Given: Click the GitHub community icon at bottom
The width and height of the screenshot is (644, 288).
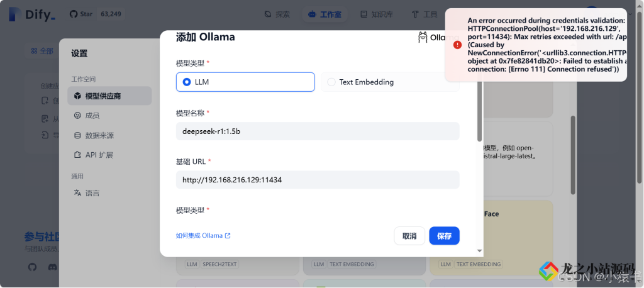Looking at the screenshot, I should [x=33, y=267].
